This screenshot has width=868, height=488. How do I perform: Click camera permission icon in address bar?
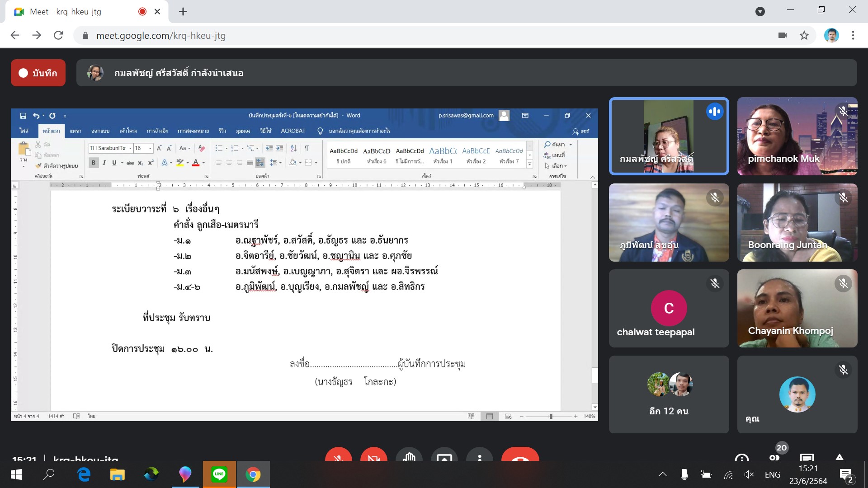point(783,35)
